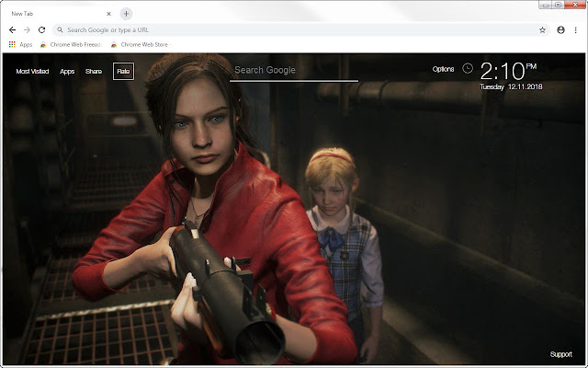Close the browser window

(575, 5)
